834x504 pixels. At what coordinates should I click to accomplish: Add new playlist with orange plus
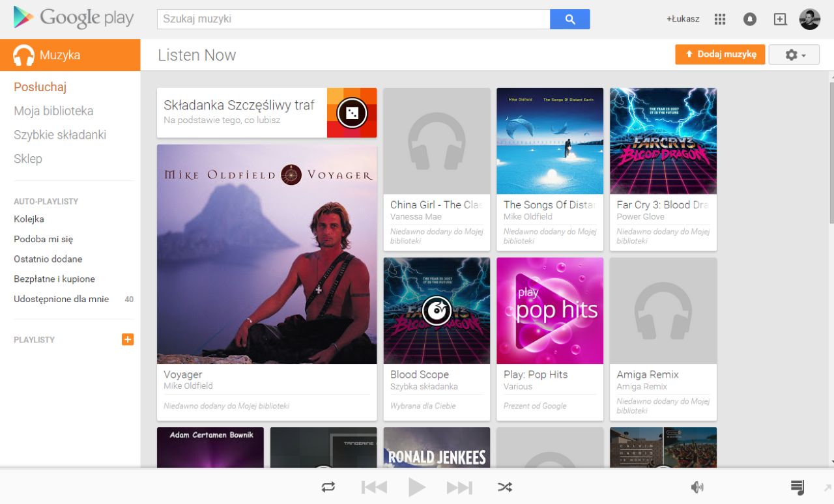pos(128,339)
